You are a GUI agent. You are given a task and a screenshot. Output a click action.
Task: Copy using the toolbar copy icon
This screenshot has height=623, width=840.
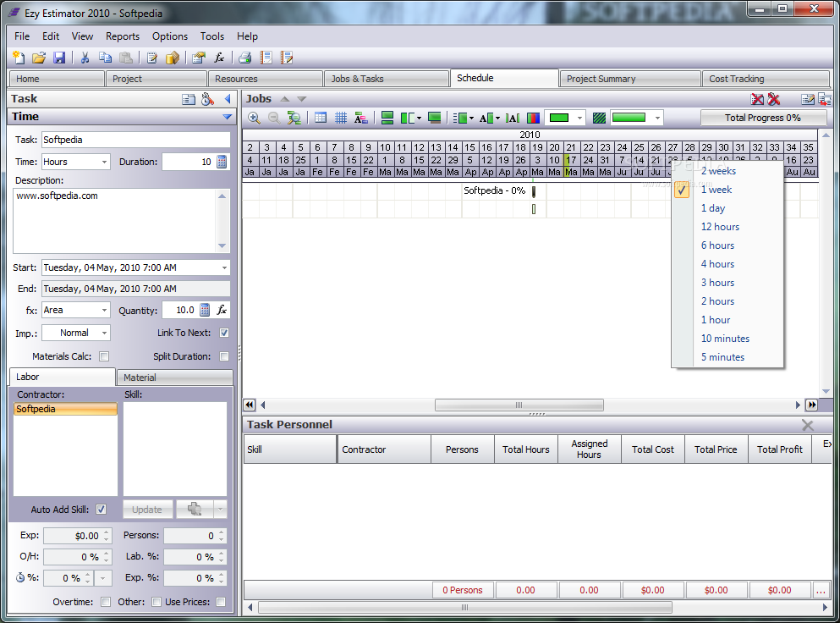click(105, 58)
